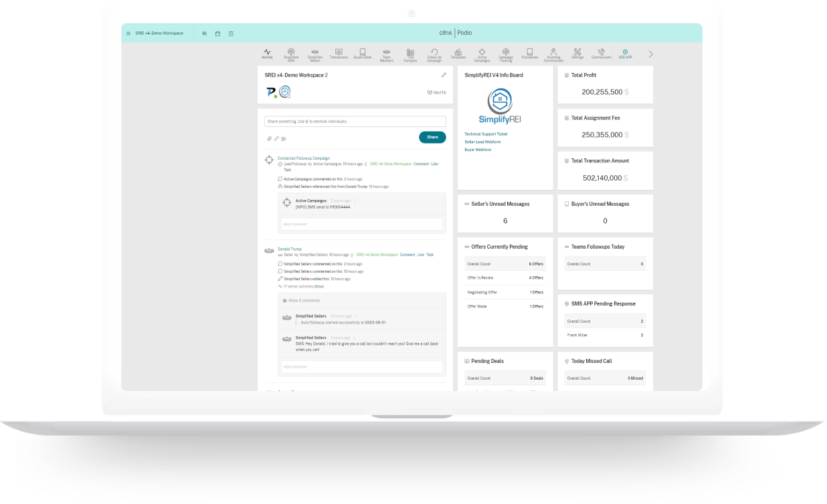Click the Share button

click(x=432, y=137)
